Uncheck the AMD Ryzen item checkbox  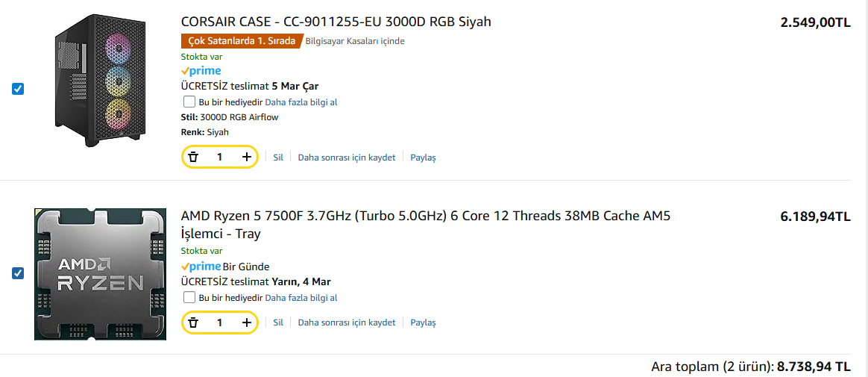(x=18, y=273)
